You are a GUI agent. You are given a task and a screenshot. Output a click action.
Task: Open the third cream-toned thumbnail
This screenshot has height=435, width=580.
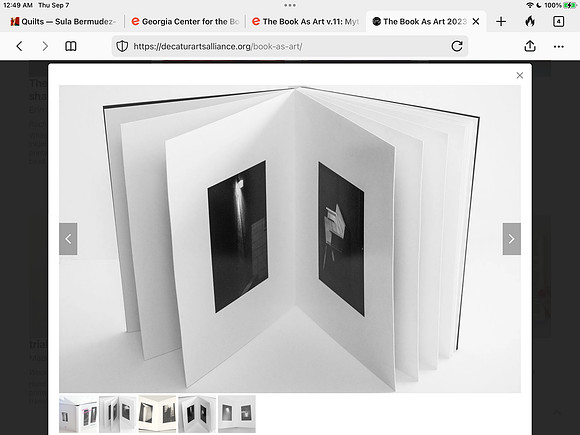pos(158,414)
